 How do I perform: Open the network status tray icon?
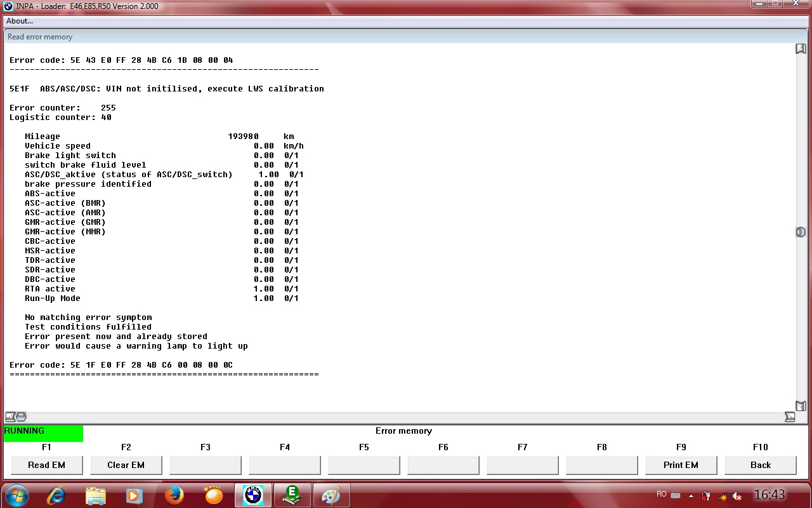(x=722, y=496)
